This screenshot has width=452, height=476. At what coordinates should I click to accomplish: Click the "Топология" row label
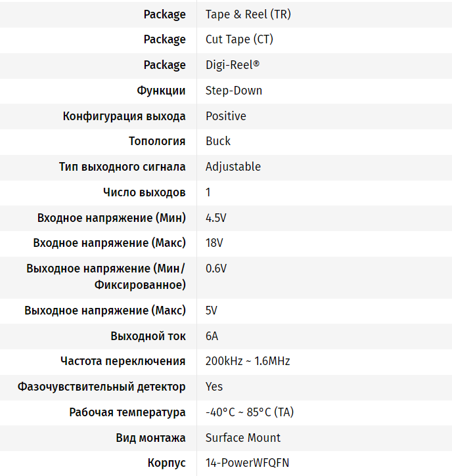click(157, 141)
